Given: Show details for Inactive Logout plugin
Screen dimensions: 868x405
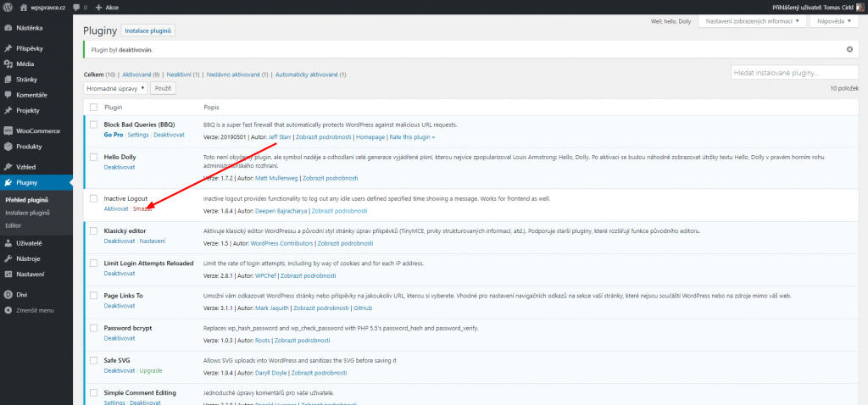Looking at the screenshot, I should pyautogui.click(x=339, y=211).
